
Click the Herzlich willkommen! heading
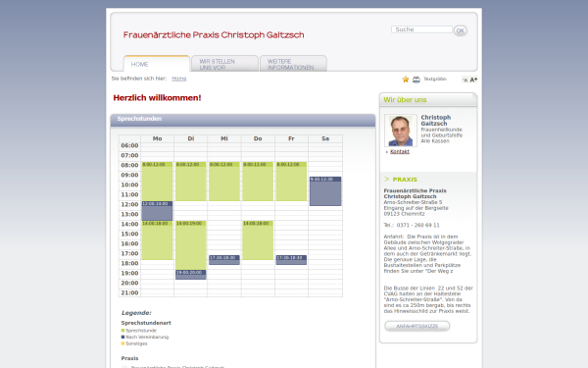(x=157, y=98)
